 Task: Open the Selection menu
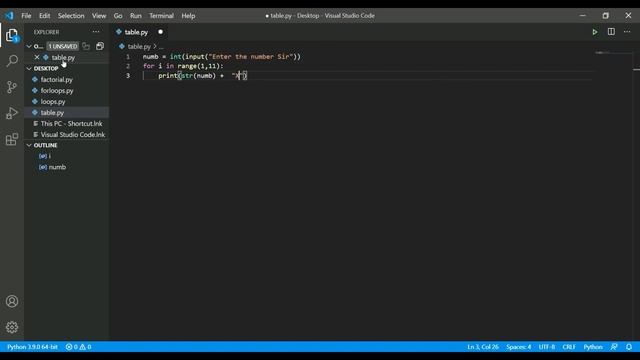[x=71, y=16]
